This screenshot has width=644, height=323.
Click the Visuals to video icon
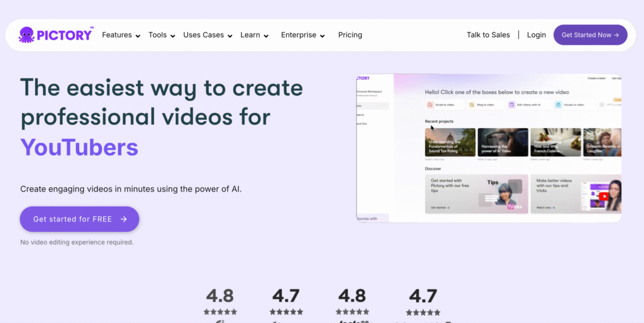pos(558,105)
